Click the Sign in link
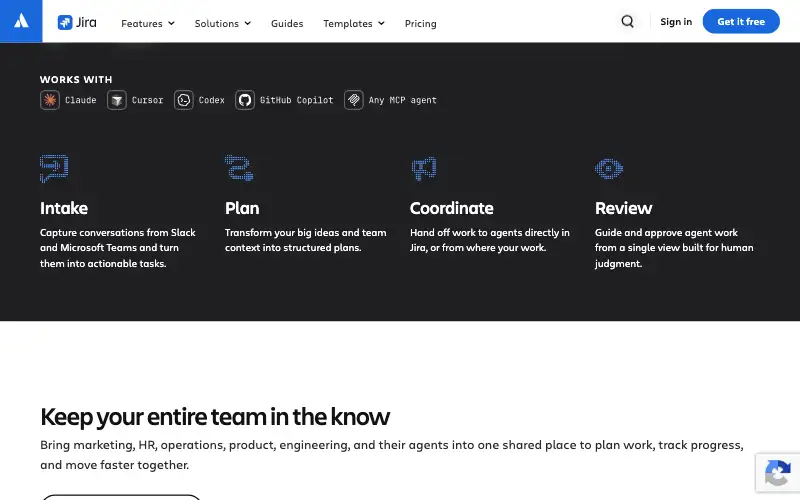The image size is (800, 500). 676,21
